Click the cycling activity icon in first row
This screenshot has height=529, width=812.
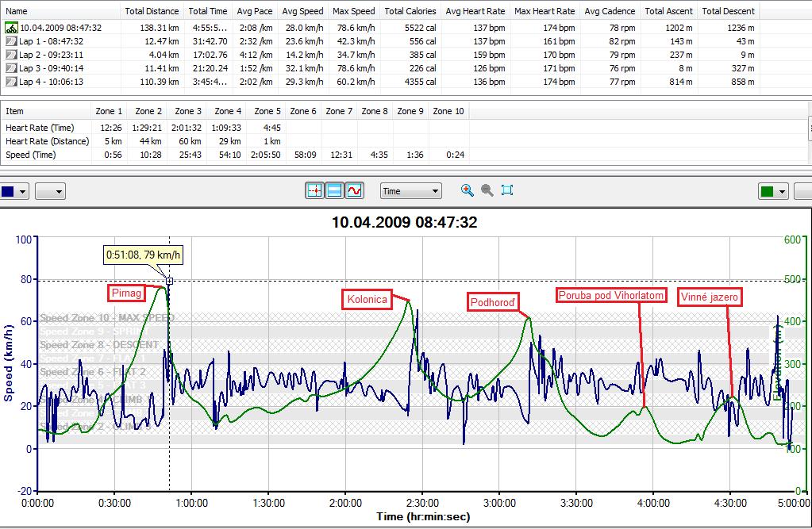point(11,28)
